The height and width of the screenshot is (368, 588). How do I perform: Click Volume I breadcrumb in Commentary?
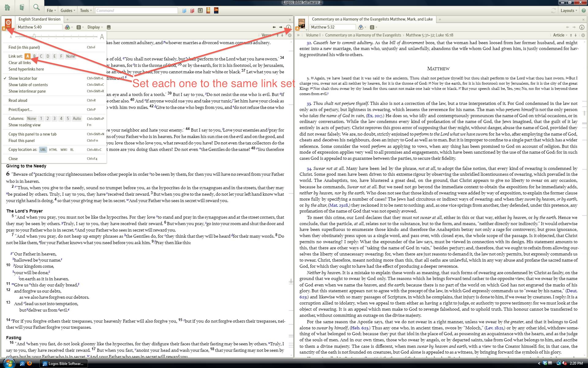coord(313,35)
